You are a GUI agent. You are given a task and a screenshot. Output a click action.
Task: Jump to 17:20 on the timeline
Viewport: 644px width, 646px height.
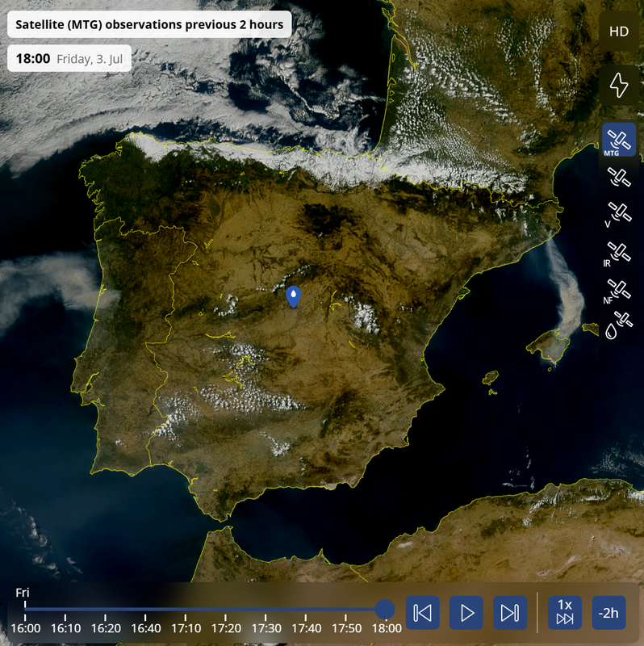click(226, 628)
